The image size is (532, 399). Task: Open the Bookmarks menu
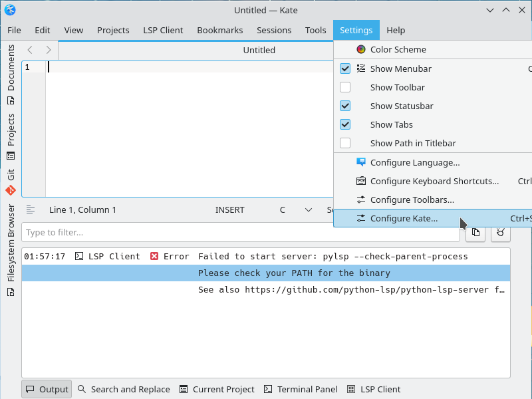coord(220,30)
